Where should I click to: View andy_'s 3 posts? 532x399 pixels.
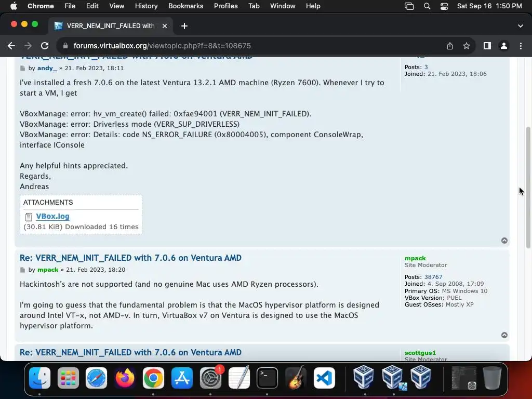point(426,67)
